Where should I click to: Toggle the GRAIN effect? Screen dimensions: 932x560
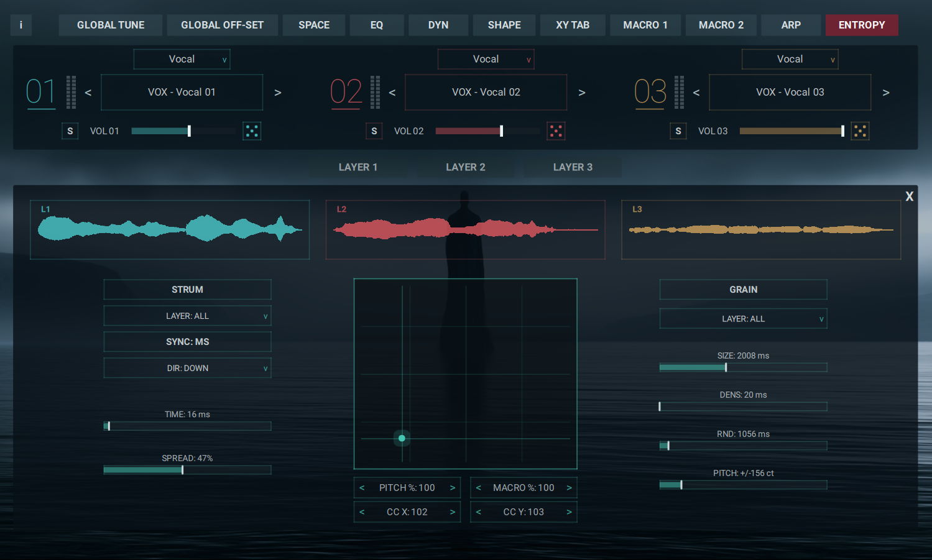pyautogui.click(x=743, y=290)
